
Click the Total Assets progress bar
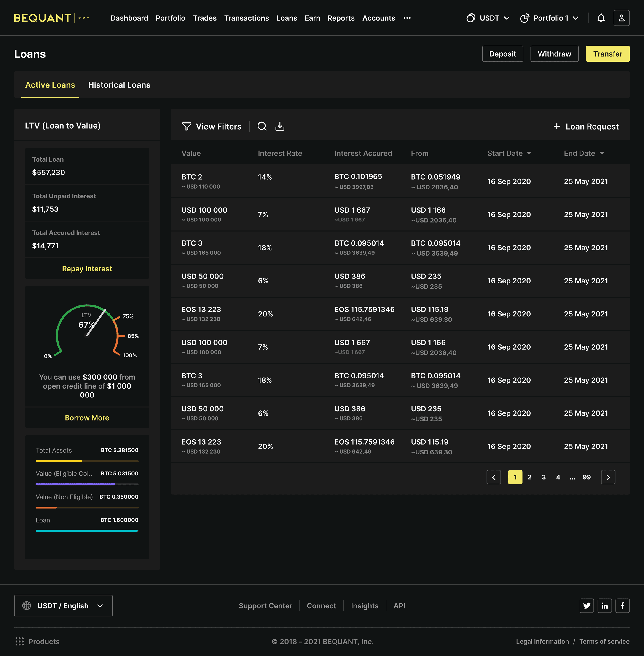(x=87, y=461)
